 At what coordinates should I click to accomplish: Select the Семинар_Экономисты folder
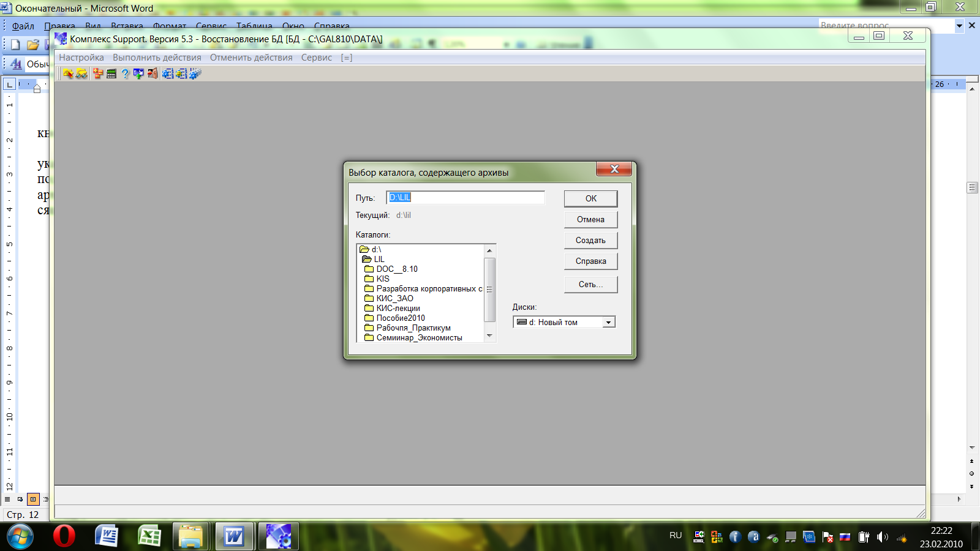pos(413,337)
